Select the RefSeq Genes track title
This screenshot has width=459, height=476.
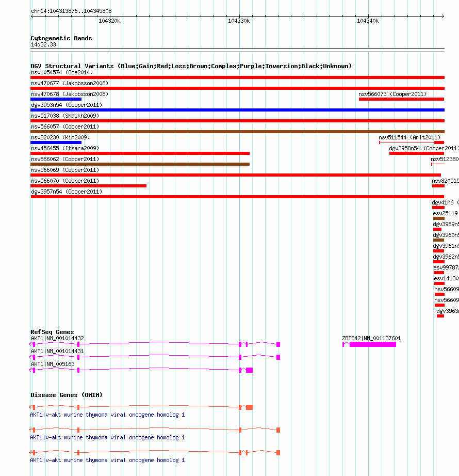point(52,332)
